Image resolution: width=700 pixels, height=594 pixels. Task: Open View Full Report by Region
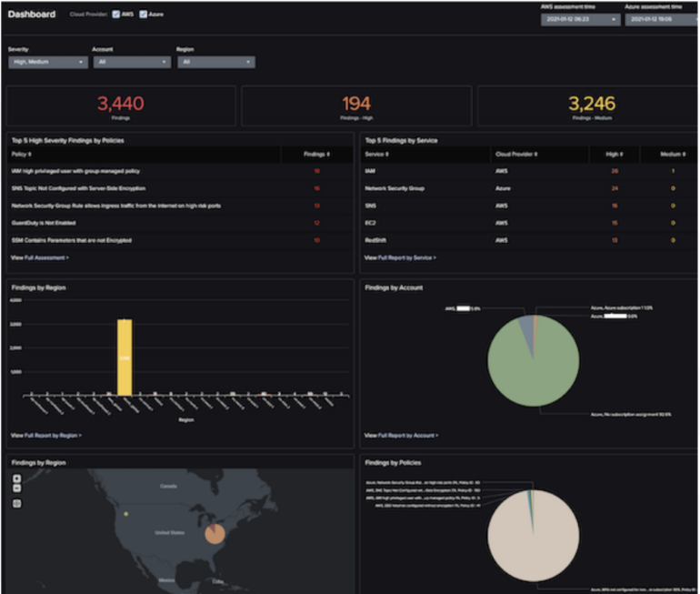(45, 436)
